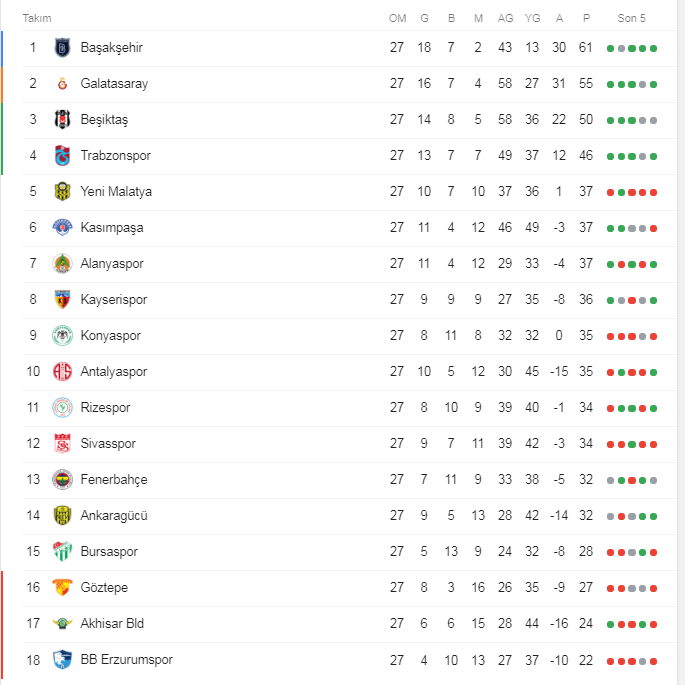Click the Başakşehir club logo
Screen dimensions: 685x685
point(63,48)
